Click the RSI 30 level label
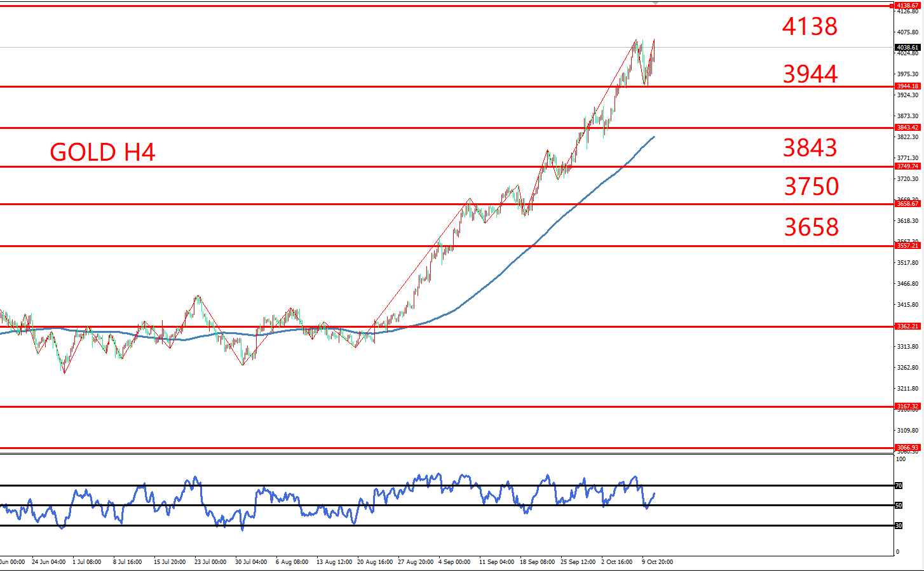This screenshot has height=571, width=924. tap(899, 526)
